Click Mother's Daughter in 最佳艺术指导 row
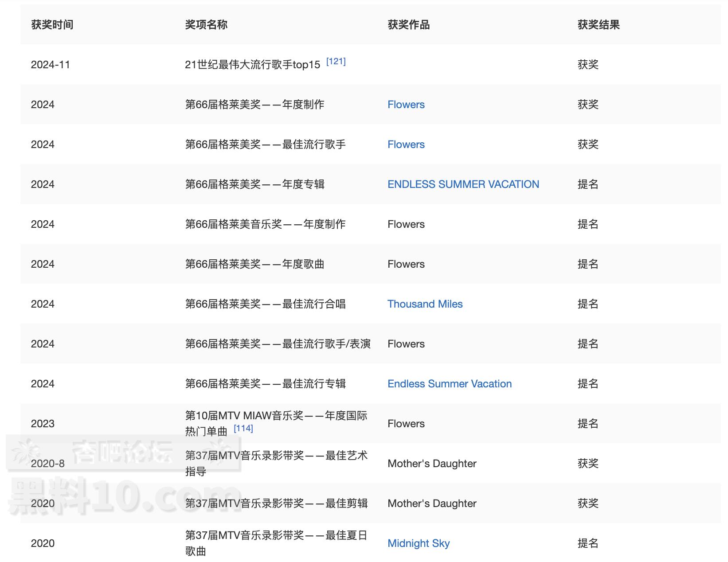Viewport: 728px width, 562px height. pos(432,464)
